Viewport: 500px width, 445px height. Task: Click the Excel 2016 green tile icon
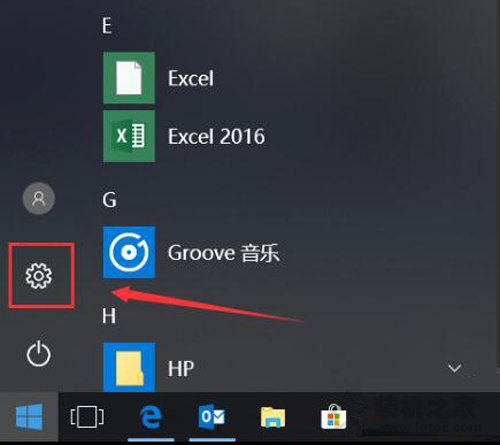129,136
